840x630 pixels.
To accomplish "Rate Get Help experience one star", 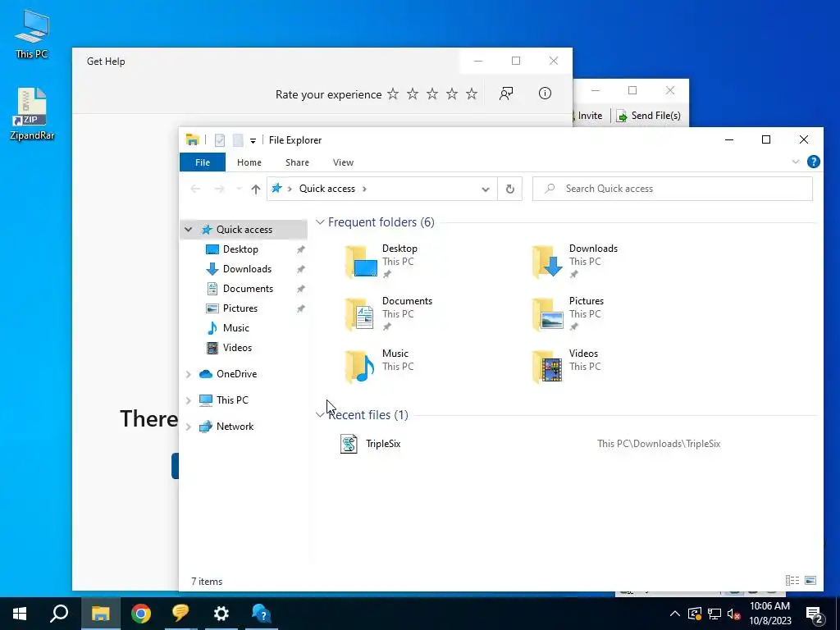I will point(393,94).
